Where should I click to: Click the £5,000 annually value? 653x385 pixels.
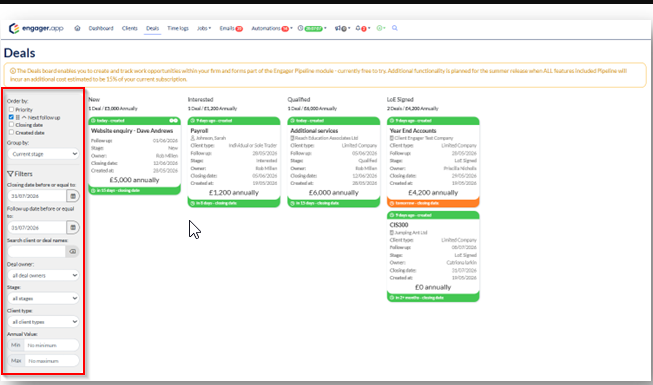[134, 180]
